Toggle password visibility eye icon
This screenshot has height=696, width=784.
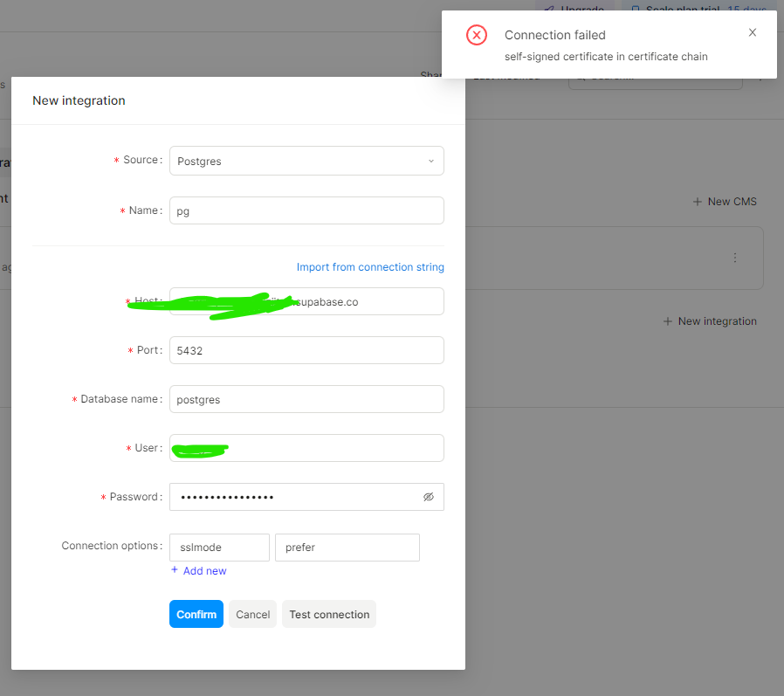[429, 497]
